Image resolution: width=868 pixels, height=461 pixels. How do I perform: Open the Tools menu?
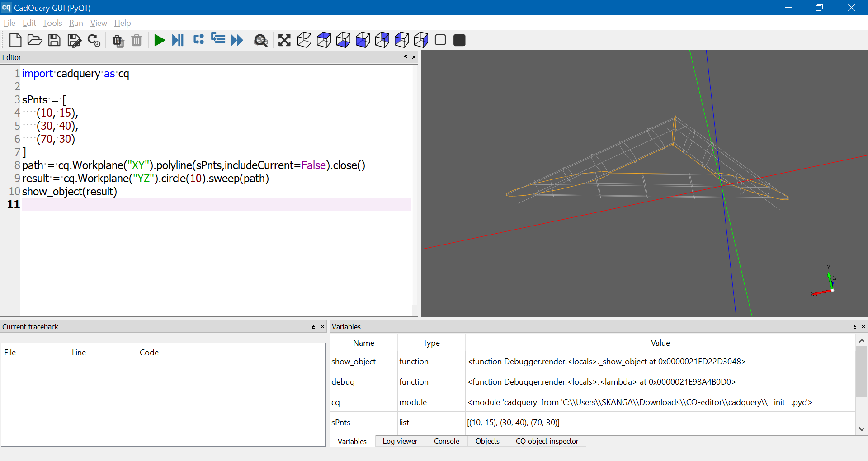(x=52, y=23)
